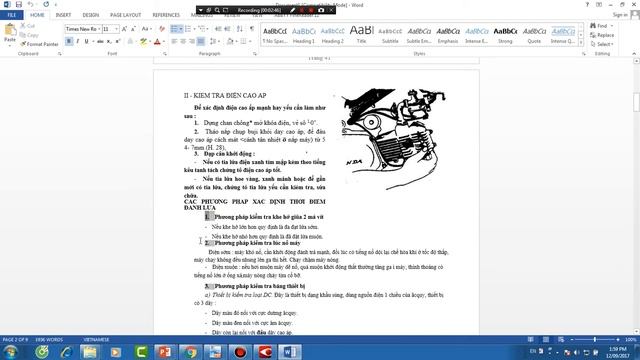Collapse the ribbon with the arrow
The image size is (640, 360).
tap(634, 54)
